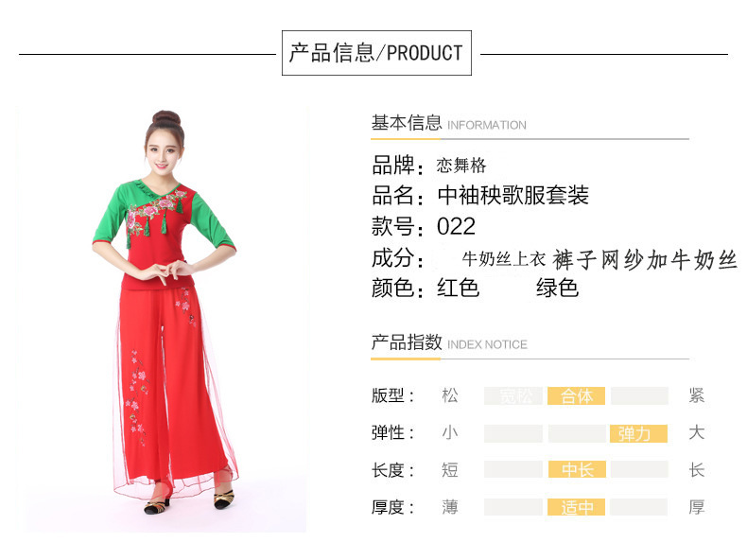This screenshot has width=747, height=560.
Task: Click the empty first segment of 弹性 scale
Action: (x=513, y=433)
